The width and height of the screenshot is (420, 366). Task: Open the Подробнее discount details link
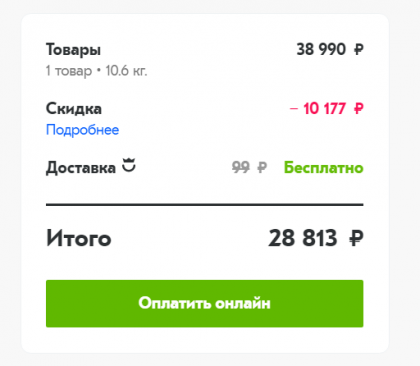tap(82, 130)
